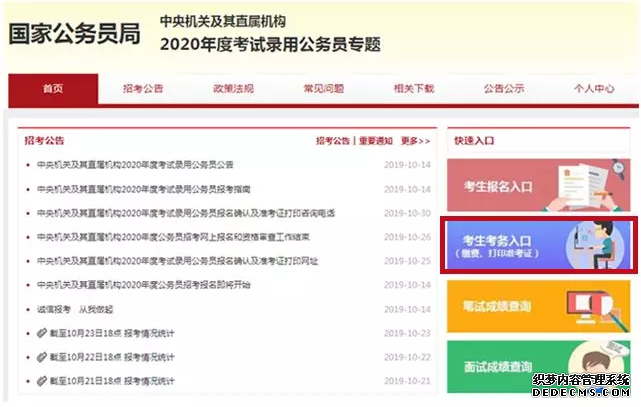The image size is (641, 407).
Task: Open the 公务员报考指南 announcement
Action: pyautogui.click(x=143, y=189)
